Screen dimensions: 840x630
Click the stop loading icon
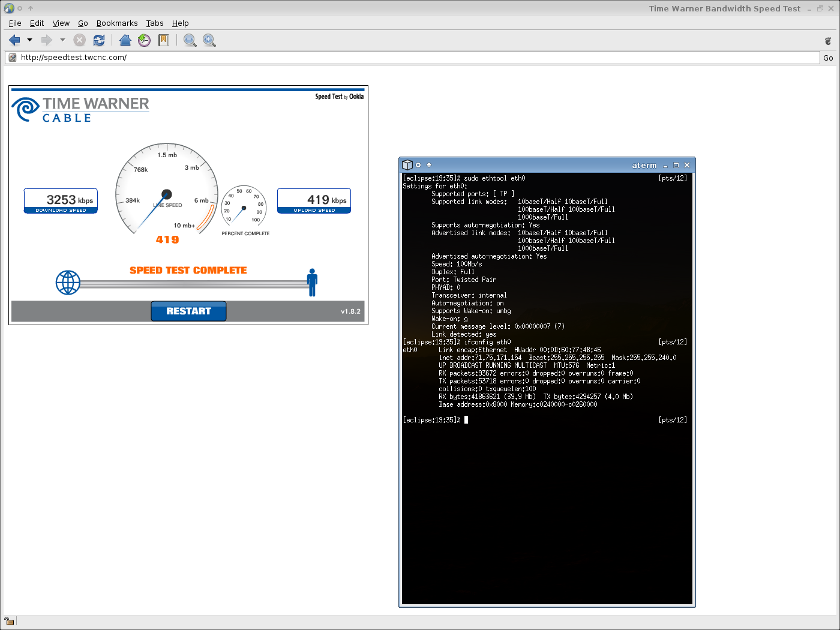pos(80,40)
